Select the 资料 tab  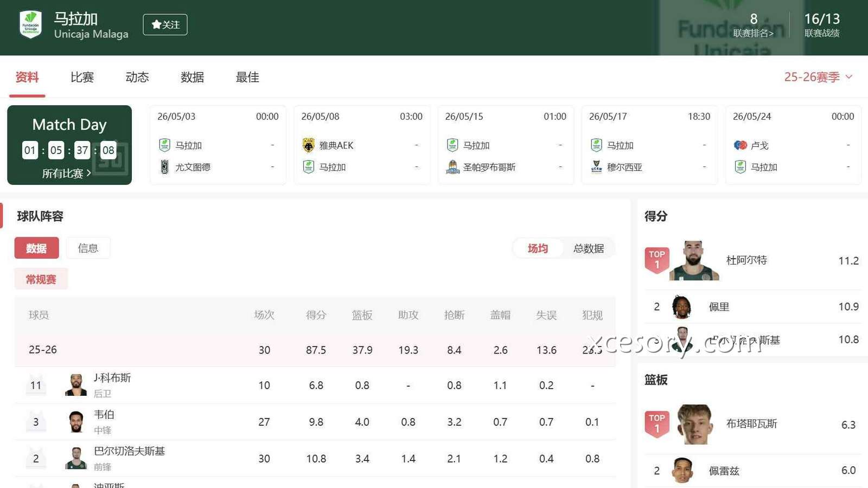click(27, 77)
